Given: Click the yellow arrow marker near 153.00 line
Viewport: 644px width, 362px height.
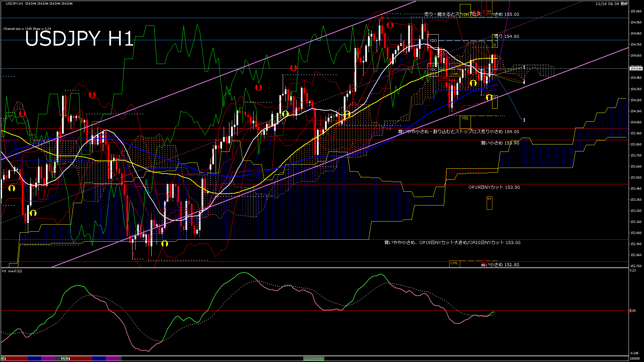Looking at the screenshot, I should click(164, 244).
